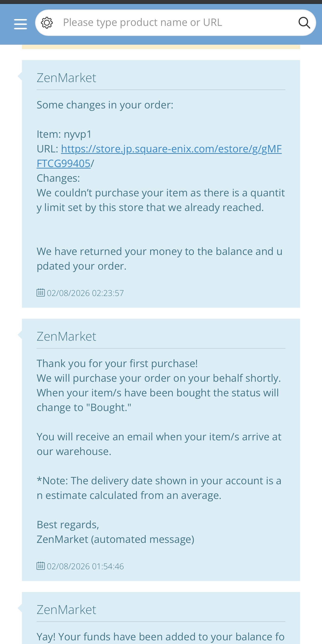Click the quantity limit explanation text

tap(161, 200)
